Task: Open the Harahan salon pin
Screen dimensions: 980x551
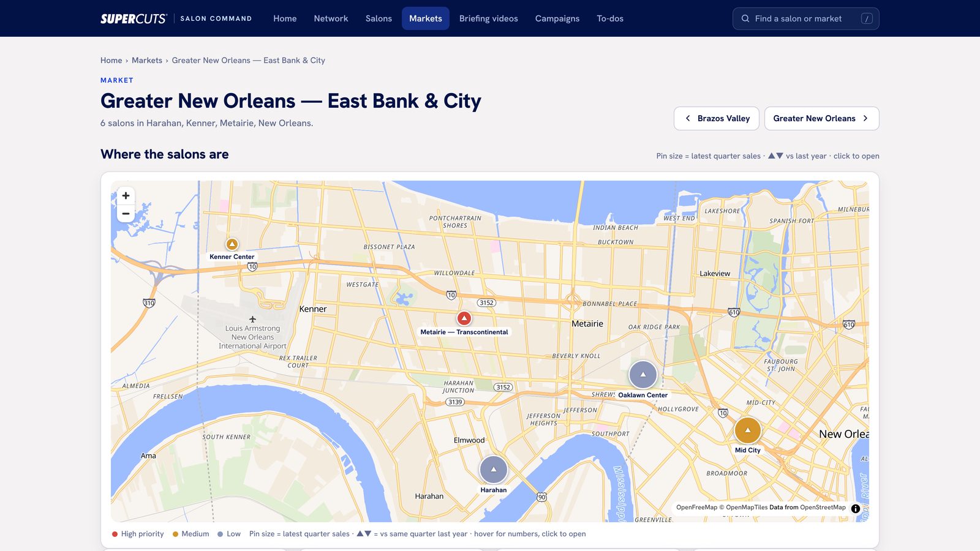Action: 494,470
